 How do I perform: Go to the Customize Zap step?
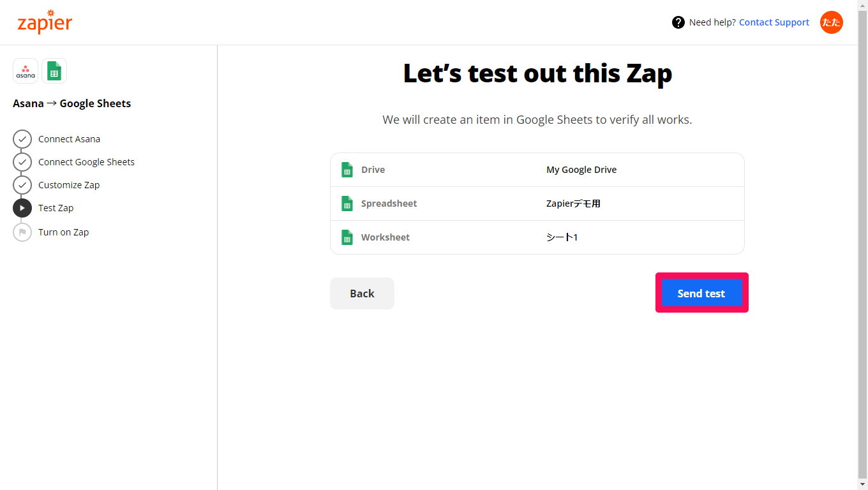pyautogui.click(x=69, y=185)
